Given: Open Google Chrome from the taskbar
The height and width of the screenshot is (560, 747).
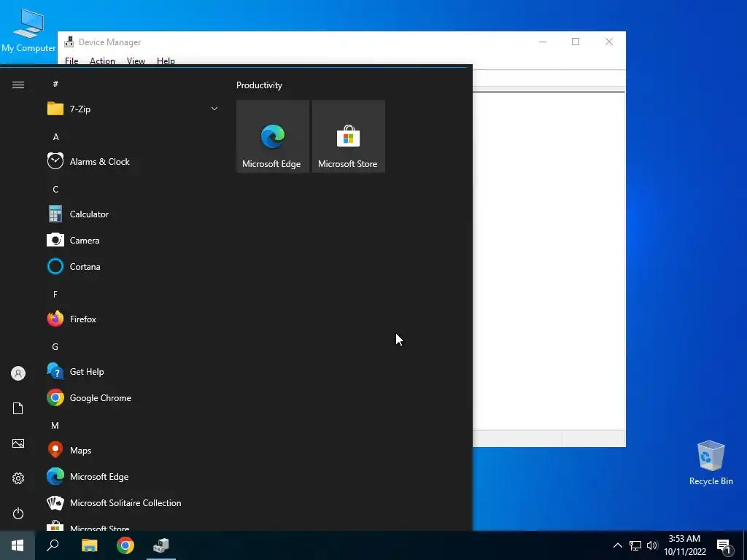Looking at the screenshot, I should (x=125, y=545).
